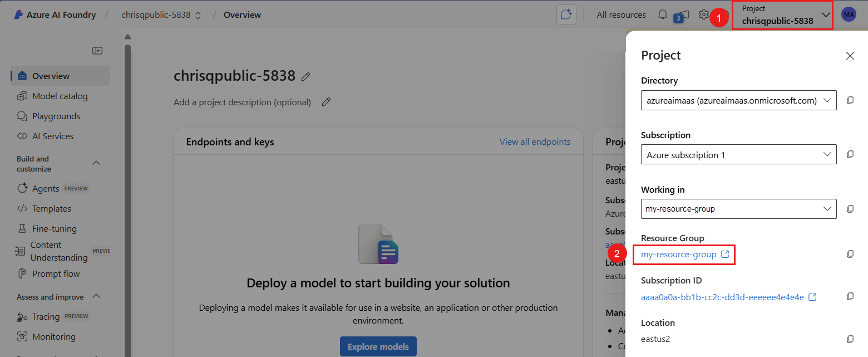Open the Working in dropdown
Screen dimensions: 868x357
pyautogui.click(x=739, y=209)
